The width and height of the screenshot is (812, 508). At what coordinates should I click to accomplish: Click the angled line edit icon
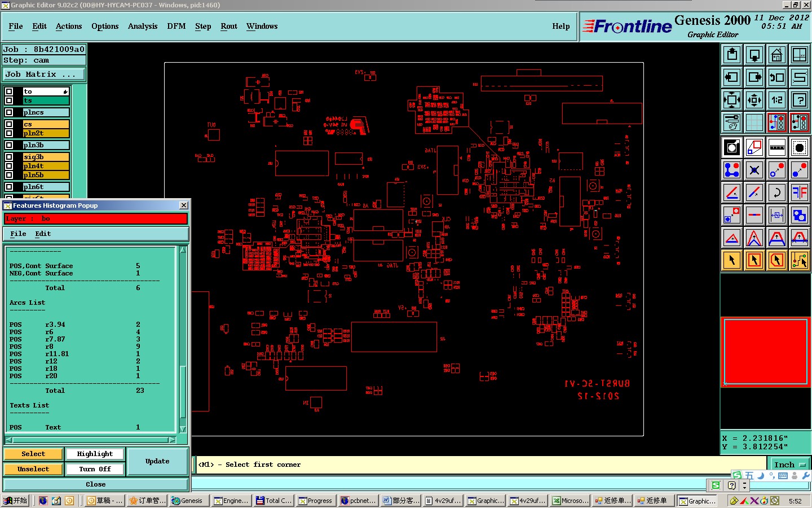(732, 192)
